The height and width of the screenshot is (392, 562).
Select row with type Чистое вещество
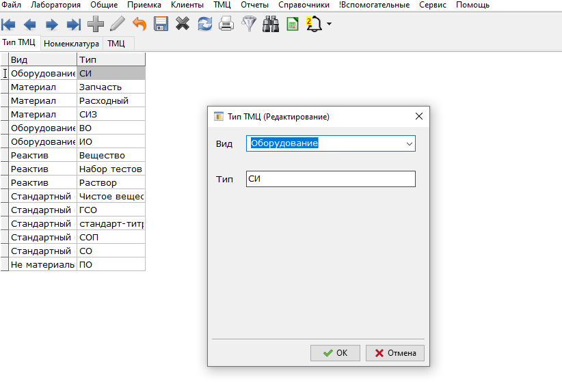tap(72, 197)
